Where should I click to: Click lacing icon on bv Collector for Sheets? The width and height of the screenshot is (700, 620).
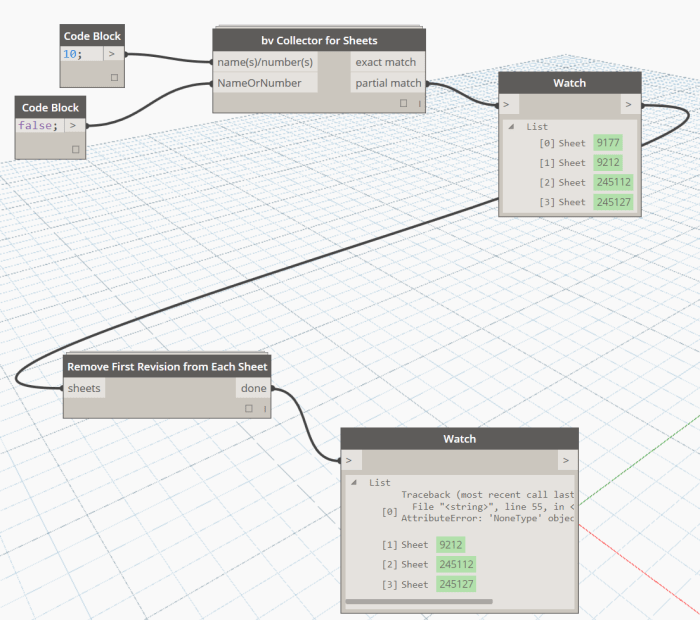pyautogui.click(x=419, y=103)
